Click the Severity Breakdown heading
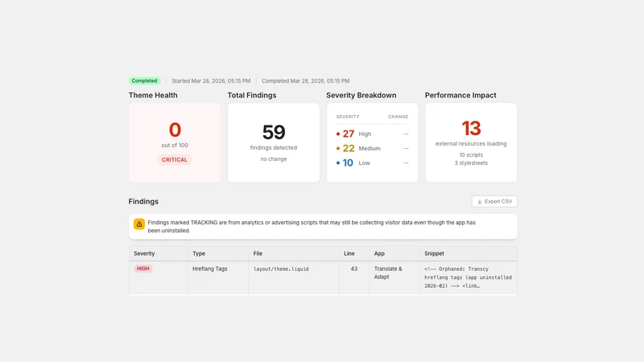Viewport: 644px width, 362px height. click(x=361, y=95)
